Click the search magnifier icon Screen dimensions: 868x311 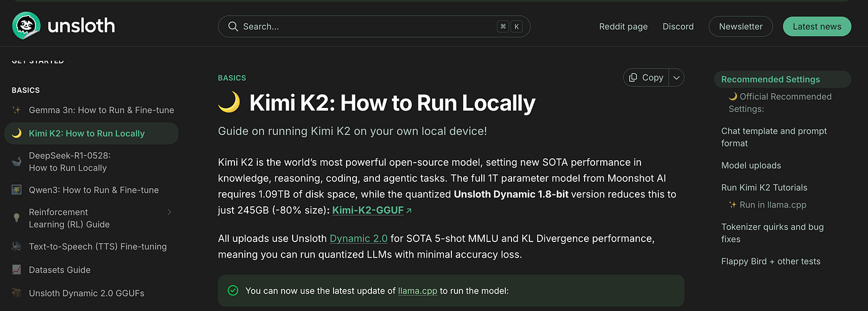pos(233,27)
